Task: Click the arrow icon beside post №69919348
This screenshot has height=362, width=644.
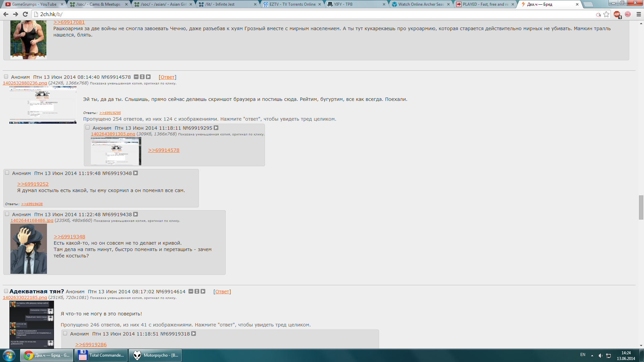Action: tap(136, 173)
